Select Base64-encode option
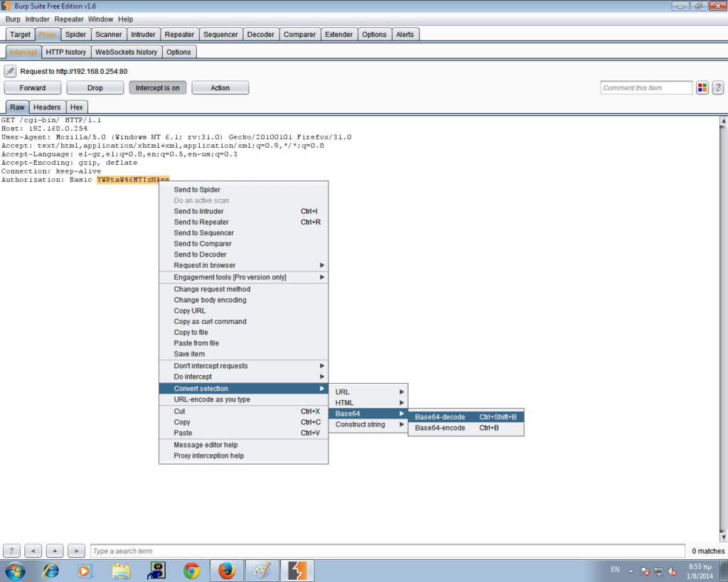 coord(466,428)
